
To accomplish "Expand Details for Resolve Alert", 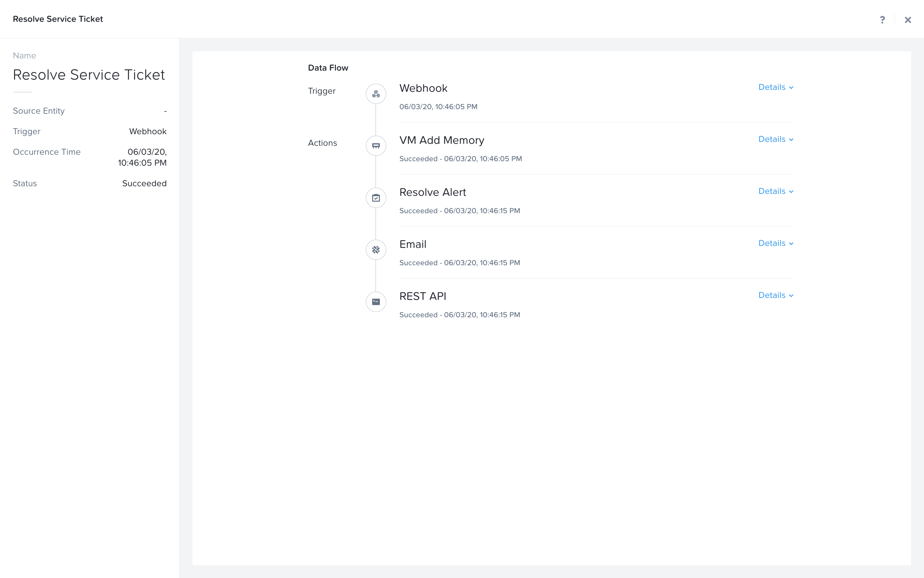I will (776, 191).
